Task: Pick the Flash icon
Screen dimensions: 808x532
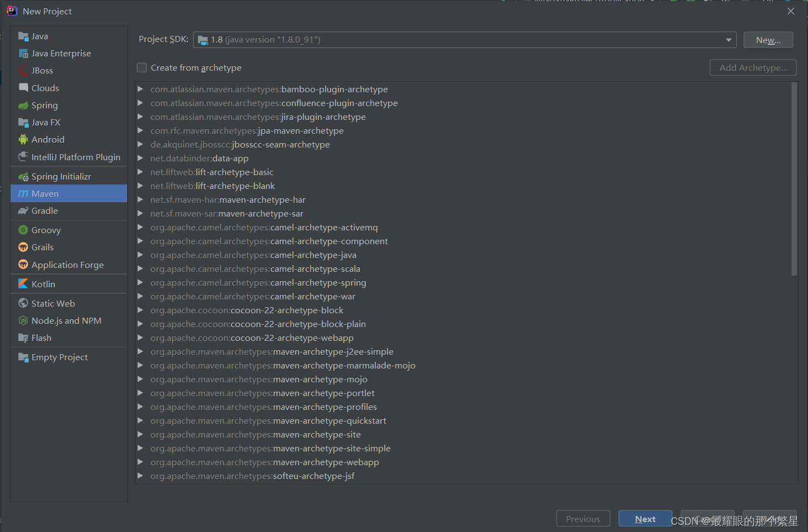Action: click(x=23, y=338)
